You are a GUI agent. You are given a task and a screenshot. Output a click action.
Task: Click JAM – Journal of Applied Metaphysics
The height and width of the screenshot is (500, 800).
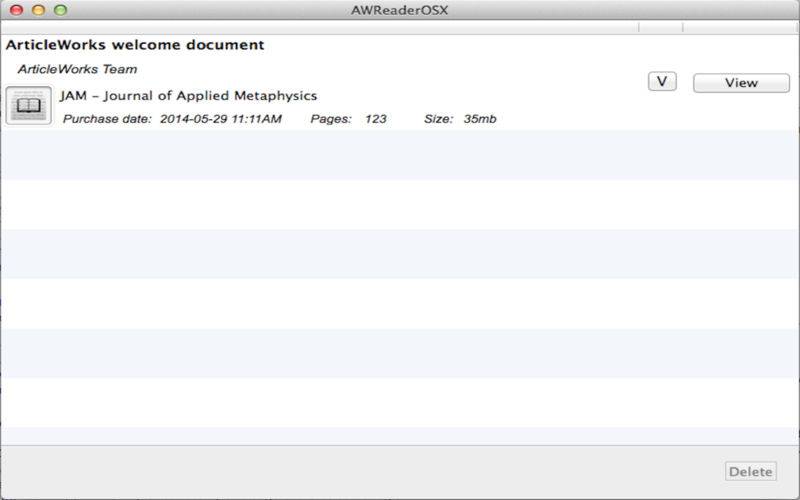tap(188, 95)
